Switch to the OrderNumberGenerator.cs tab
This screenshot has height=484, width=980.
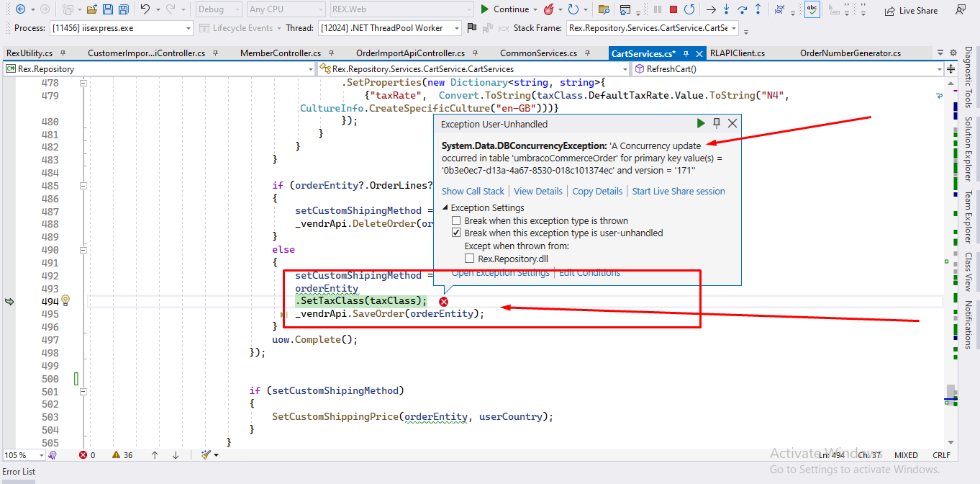(x=850, y=53)
